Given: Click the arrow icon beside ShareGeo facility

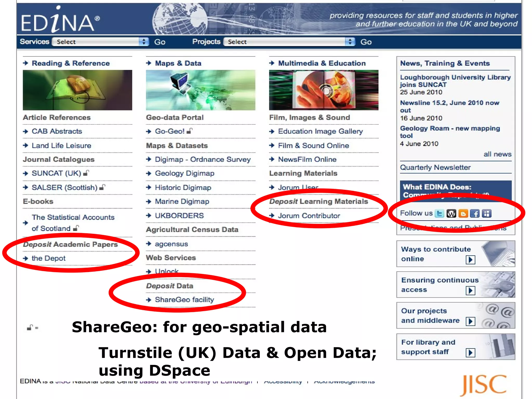Looking at the screenshot, I should click(x=149, y=300).
